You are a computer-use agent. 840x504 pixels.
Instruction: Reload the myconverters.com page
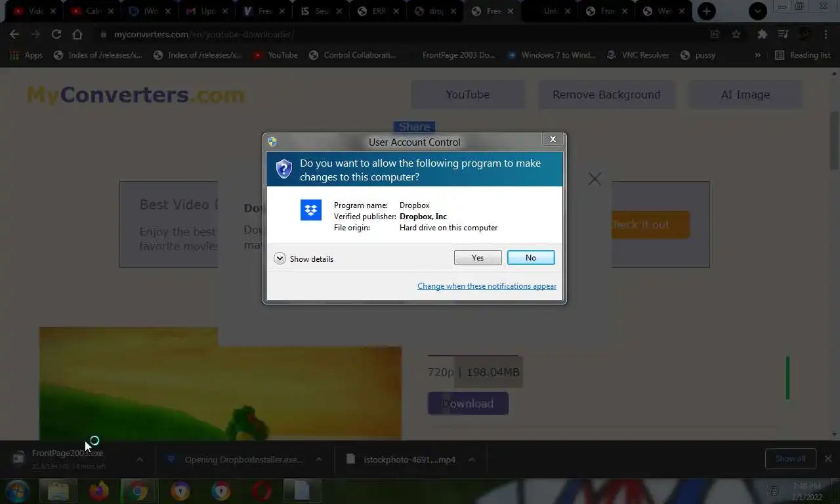point(56,34)
